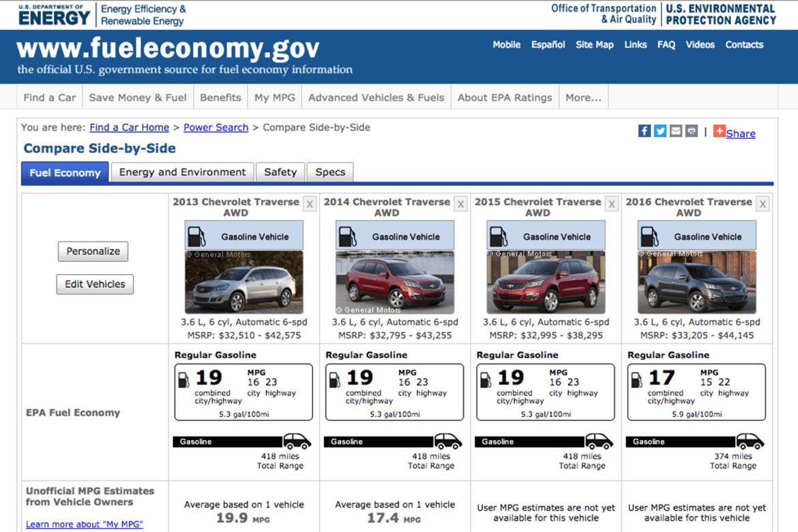Open the Power Search breadcrumb link
This screenshot has width=798, height=532.
[x=216, y=128]
